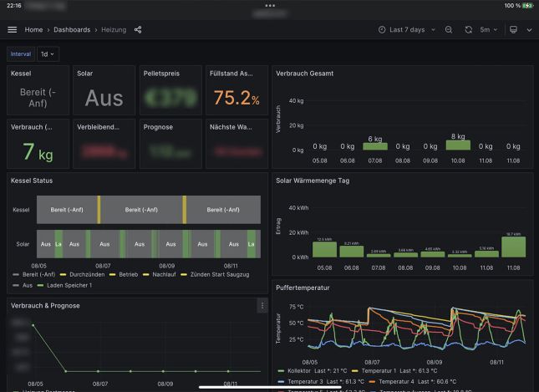Open the three-dot menu at top center

[270, 6]
